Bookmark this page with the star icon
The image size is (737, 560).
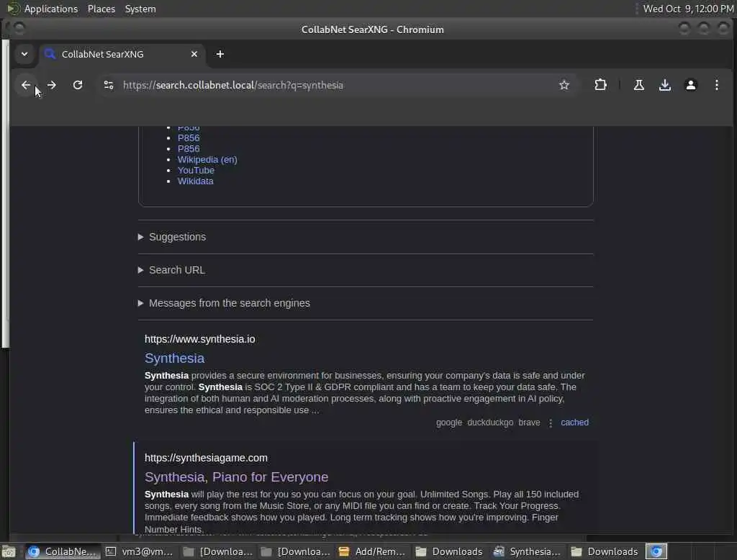(x=564, y=85)
